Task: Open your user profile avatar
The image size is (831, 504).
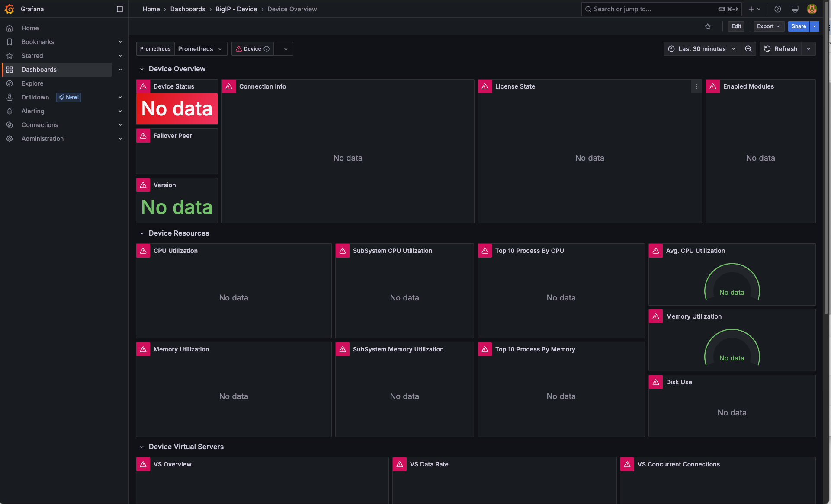Action: point(812,9)
